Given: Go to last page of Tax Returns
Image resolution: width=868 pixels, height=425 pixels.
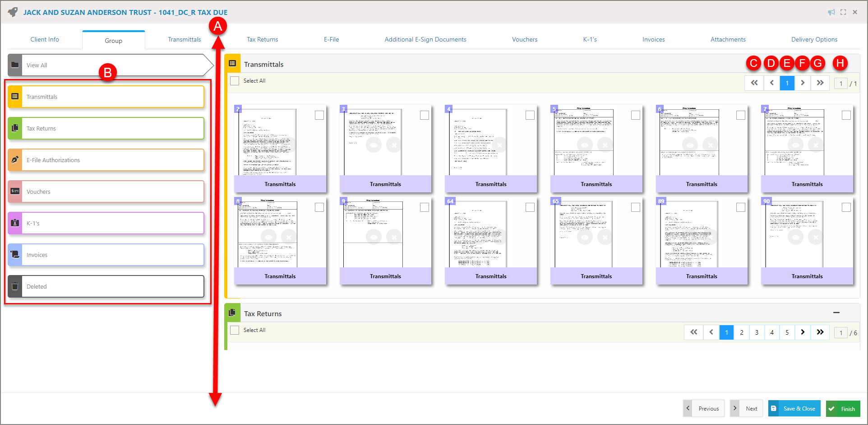Looking at the screenshot, I should click(x=820, y=332).
